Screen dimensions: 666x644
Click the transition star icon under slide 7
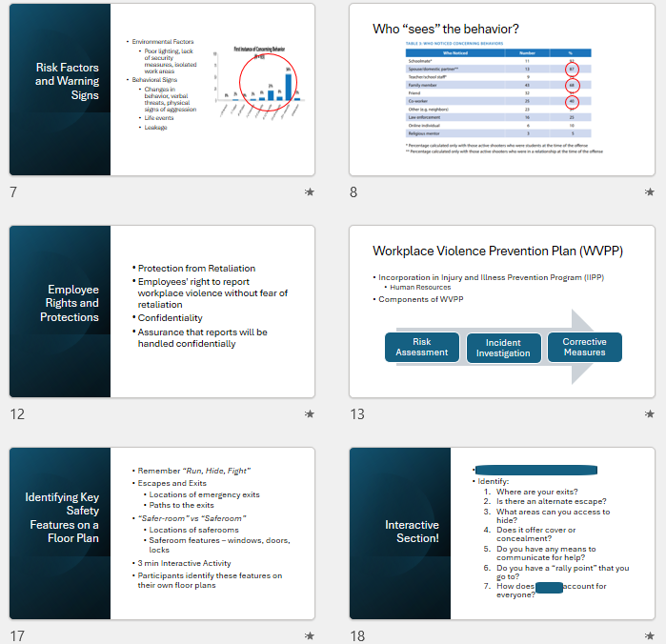click(x=309, y=192)
